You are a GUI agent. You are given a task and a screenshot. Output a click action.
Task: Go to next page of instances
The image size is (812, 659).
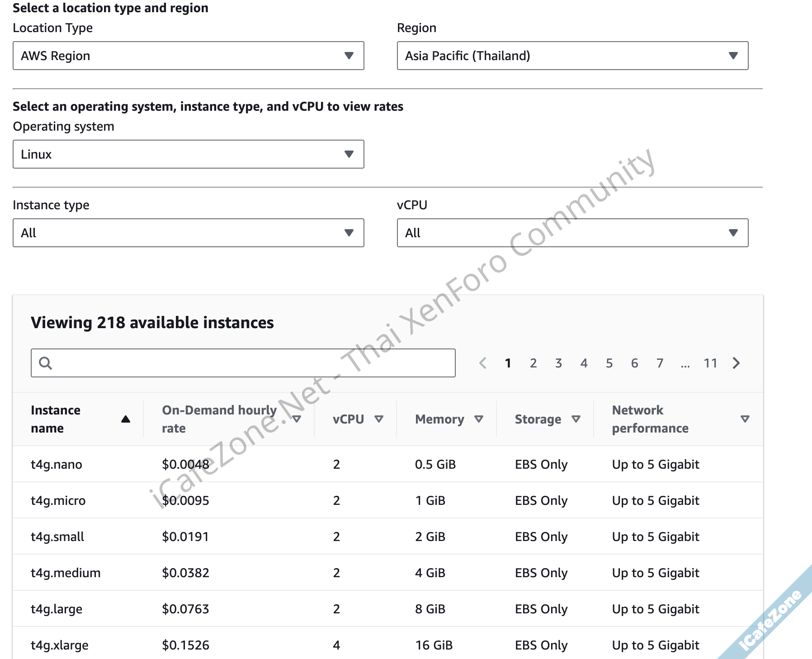click(736, 363)
